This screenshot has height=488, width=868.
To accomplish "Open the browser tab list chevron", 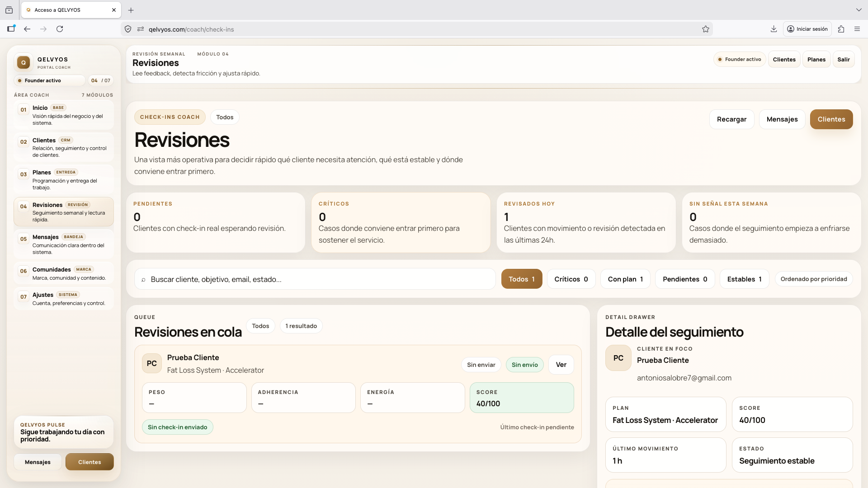I will pyautogui.click(x=859, y=9).
